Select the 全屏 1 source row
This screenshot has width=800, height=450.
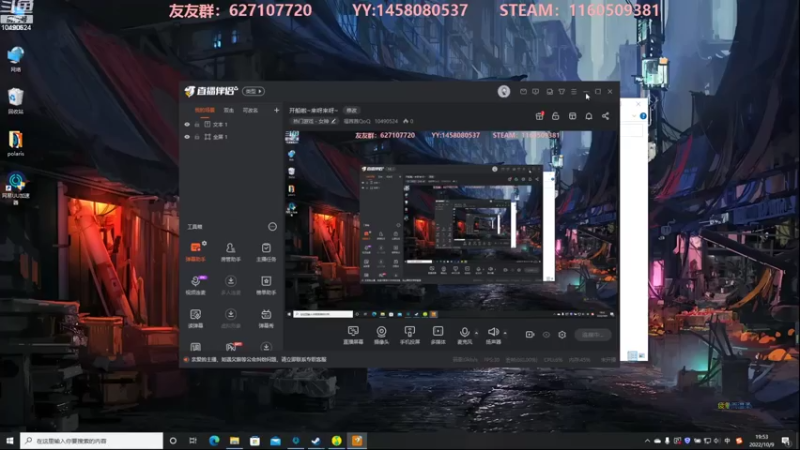pos(231,137)
